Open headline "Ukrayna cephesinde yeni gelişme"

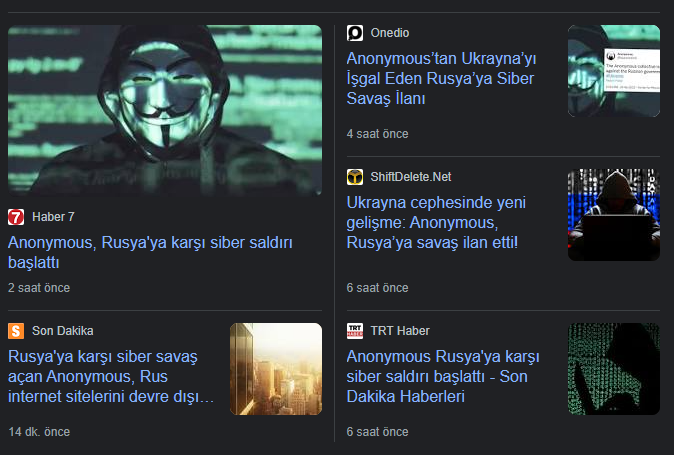[436, 223]
